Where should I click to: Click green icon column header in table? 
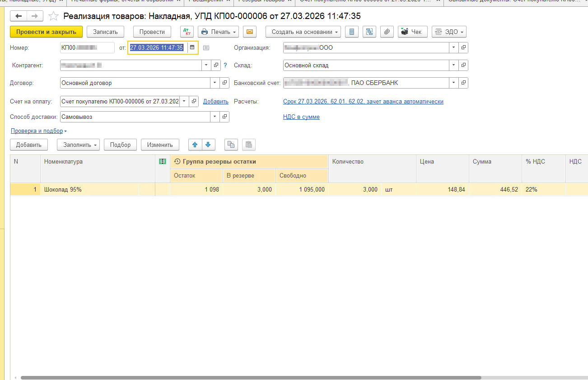[x=163, y=161]
